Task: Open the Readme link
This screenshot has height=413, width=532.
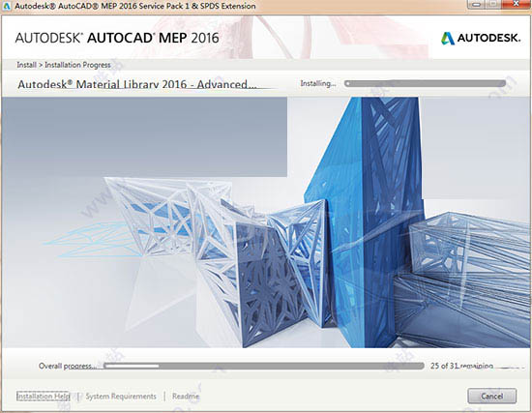Action: pos(186,396)
